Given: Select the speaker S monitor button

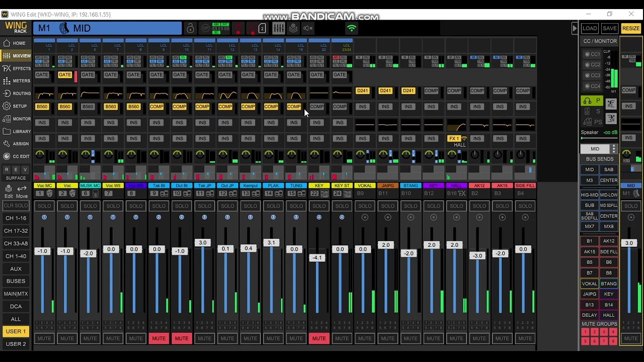Looking at the screenshot, I should [x=592, y=112].
